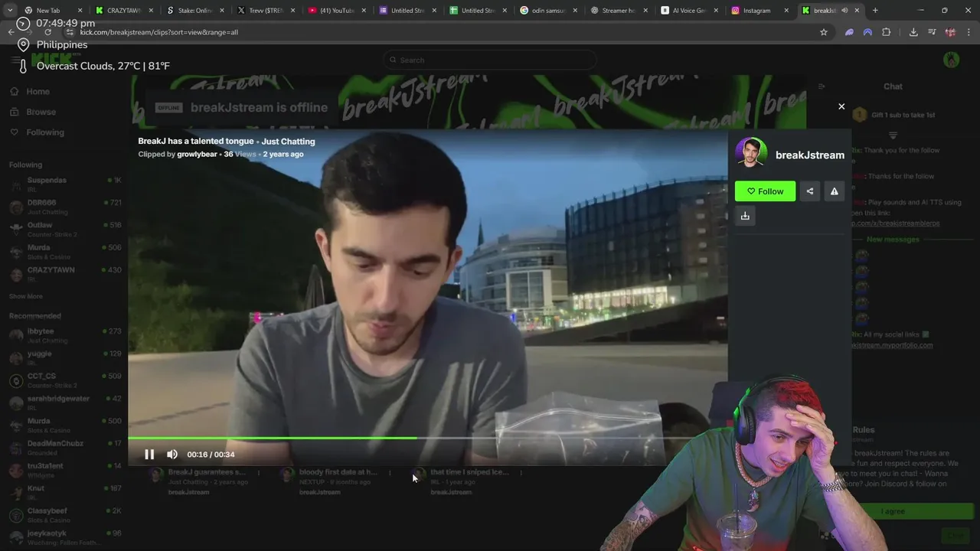980x551 pixels.
Task: Play the "BreakJ guarantees s..." clip
Action: 206,472
